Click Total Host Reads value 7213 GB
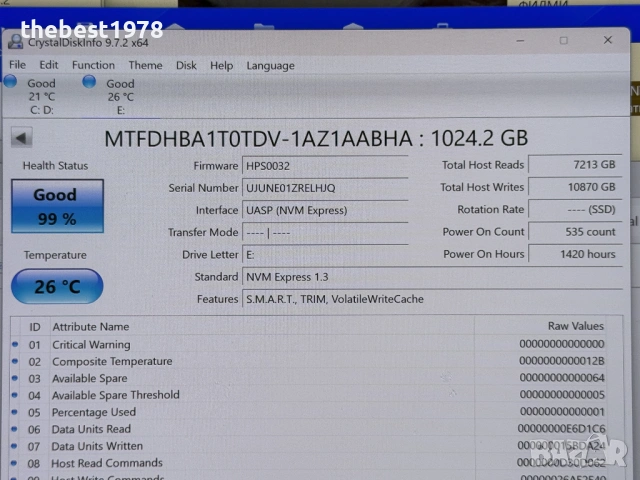The height and width of the screenshot is (480, 640). point(575,164)
